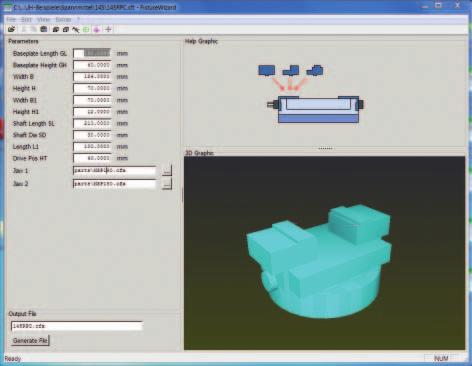Open the File menu
The image size is (472, 366).
click(11, 19)
